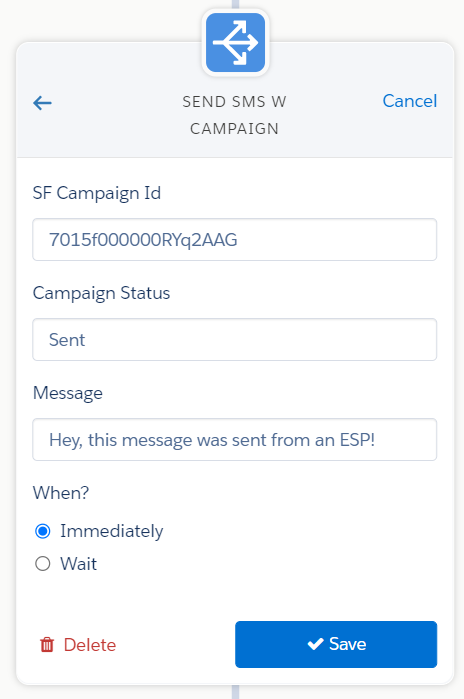The image size is (464, 699).
Task: Save the Send SMS action
Action: click(336, 644)
